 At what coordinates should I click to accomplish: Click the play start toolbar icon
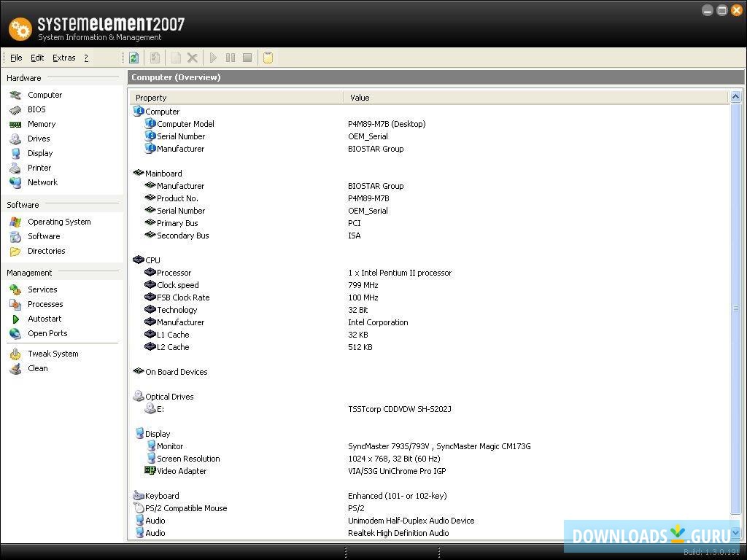[x=214, y=58]
